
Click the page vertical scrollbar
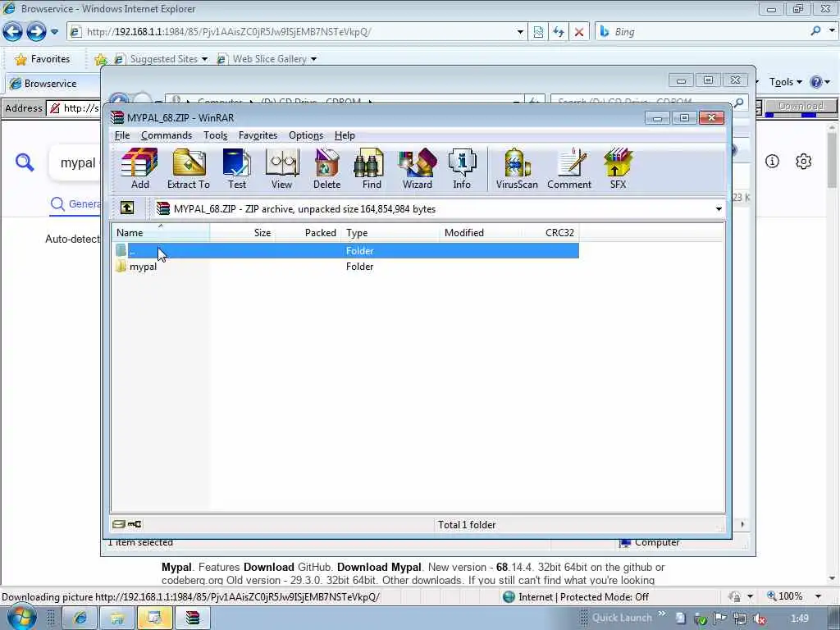832,354
